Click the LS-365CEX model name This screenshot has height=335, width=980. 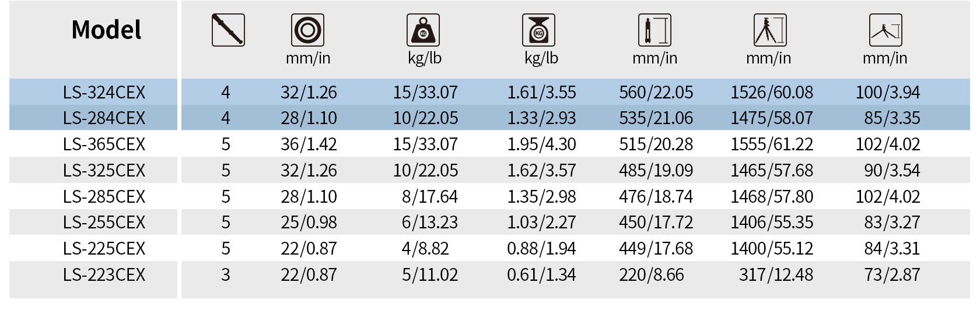tap(104, 144)
